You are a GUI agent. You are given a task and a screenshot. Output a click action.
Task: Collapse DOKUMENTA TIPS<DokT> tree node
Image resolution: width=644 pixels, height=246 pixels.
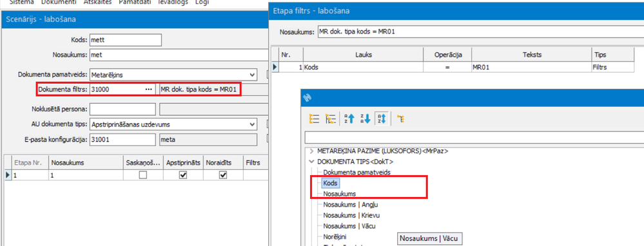312,162
